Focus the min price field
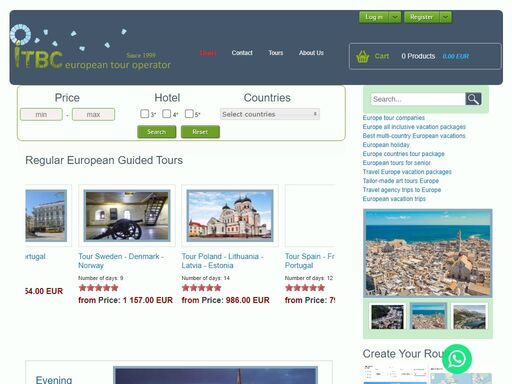The image size is (512, 384). pos(41,114)
